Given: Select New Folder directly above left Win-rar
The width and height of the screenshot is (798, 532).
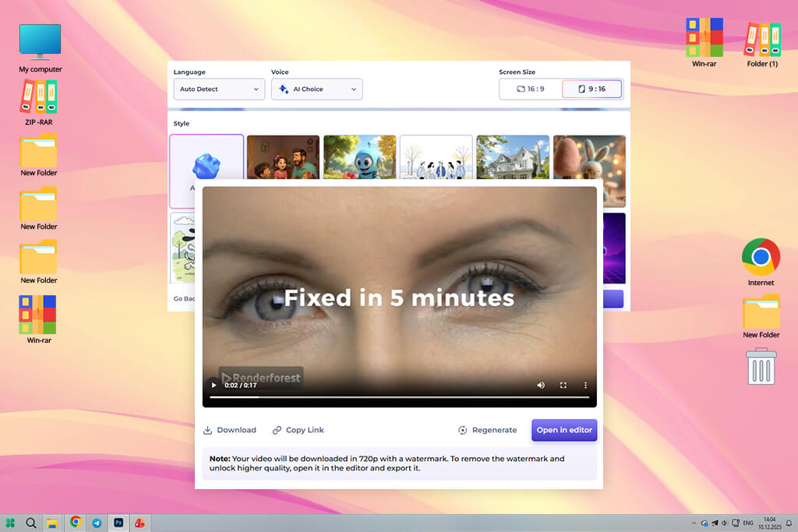Looking at the screenshot, I should (x=39, y=262).
